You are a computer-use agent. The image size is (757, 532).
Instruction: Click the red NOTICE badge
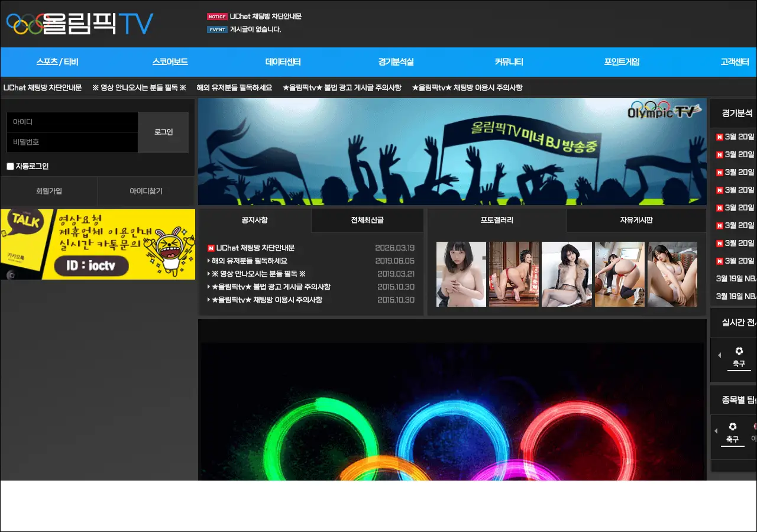pyautogui.click(x=217, y=17)
